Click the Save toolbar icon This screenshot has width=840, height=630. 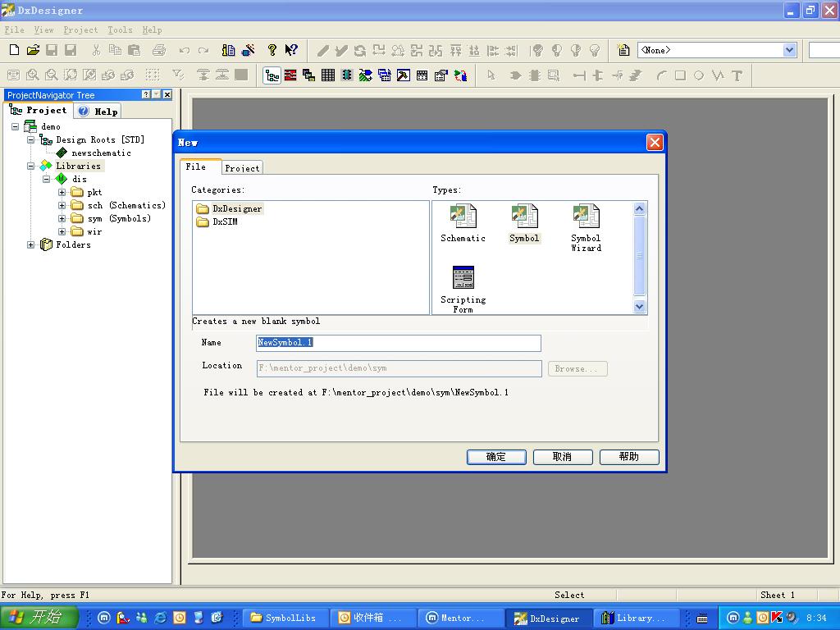click(52, 51)
